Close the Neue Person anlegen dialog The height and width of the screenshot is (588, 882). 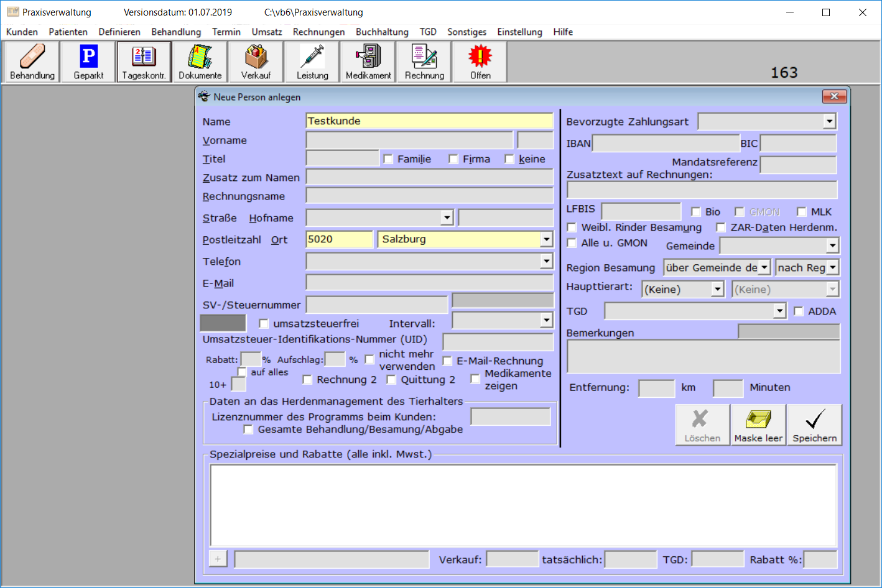[x=834, y=96]
